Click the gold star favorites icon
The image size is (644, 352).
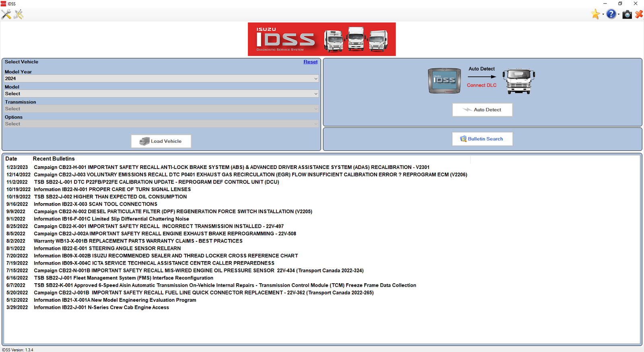(596, 14)
